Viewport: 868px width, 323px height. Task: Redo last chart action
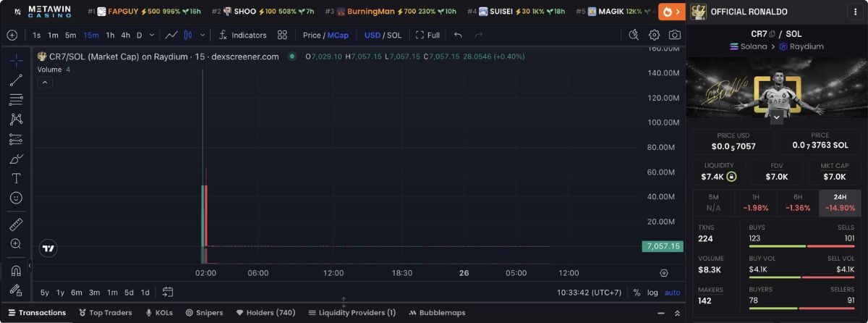pos(478,35)
